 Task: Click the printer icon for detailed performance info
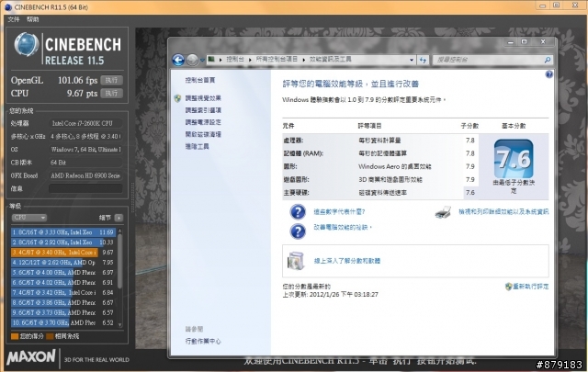tap(443, 212)
